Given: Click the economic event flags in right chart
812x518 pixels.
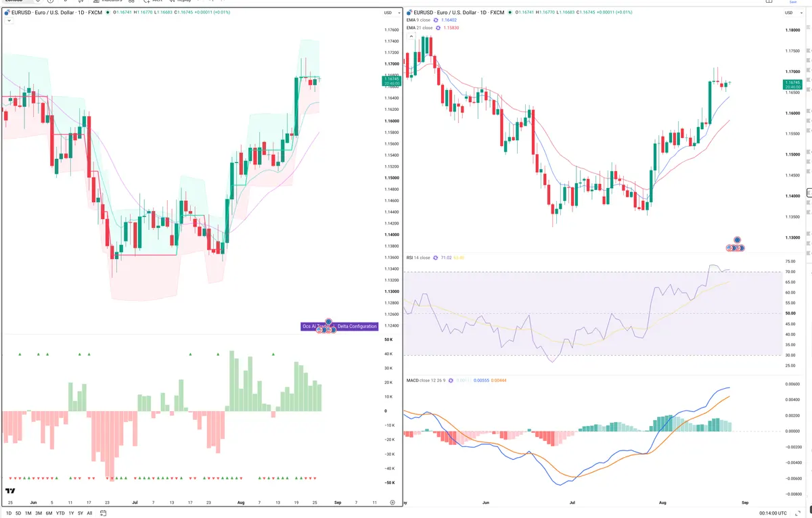Looking at the screenshot, I should (736, 245).
